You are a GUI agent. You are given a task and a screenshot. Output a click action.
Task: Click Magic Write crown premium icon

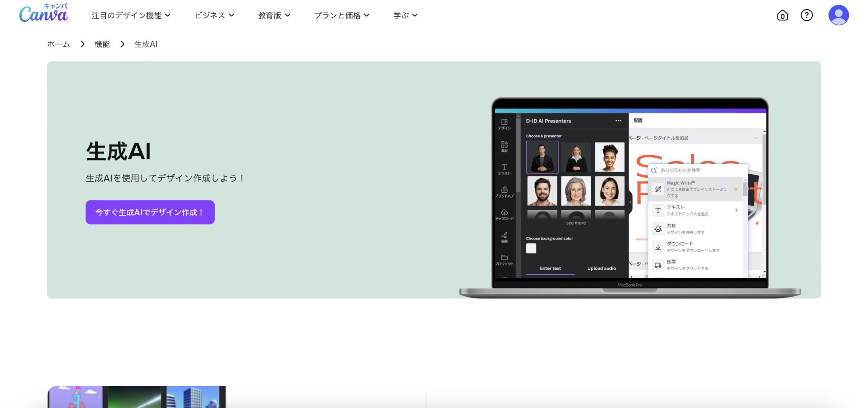(735, 189)
